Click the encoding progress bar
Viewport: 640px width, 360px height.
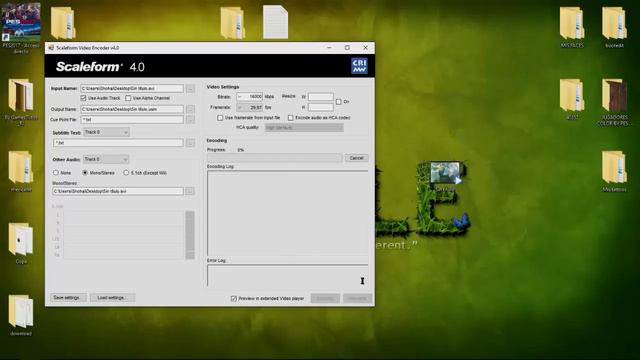[x=274, y=158]
